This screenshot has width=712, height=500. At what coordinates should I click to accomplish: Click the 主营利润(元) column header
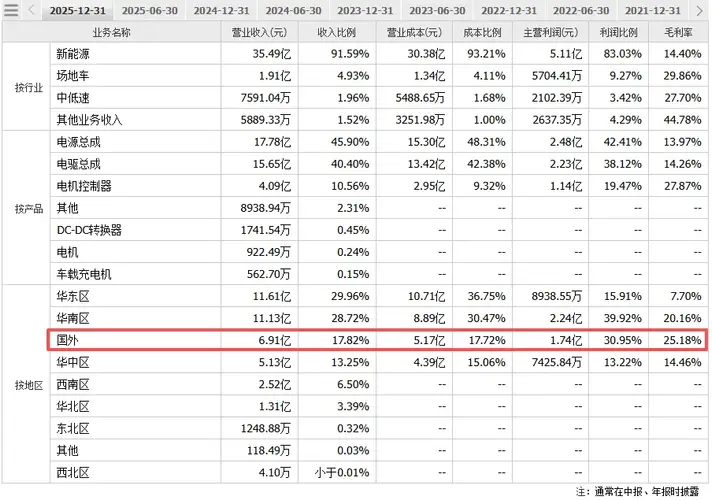(x=551, y=32)
